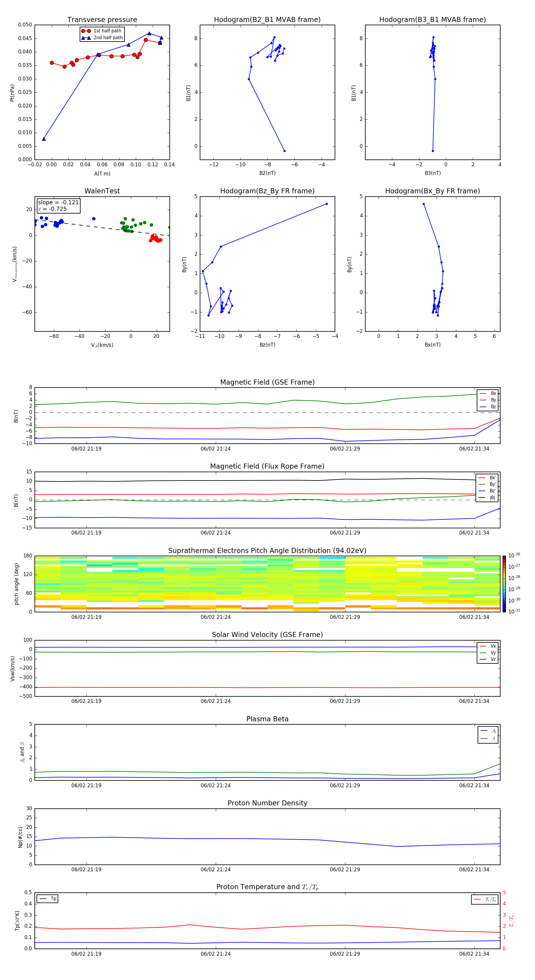Click the "Hodogram(Bx_By FR frame)" title
Image resolution: width=535 pixels, height=980 pixels.
(x=432, y=191)
